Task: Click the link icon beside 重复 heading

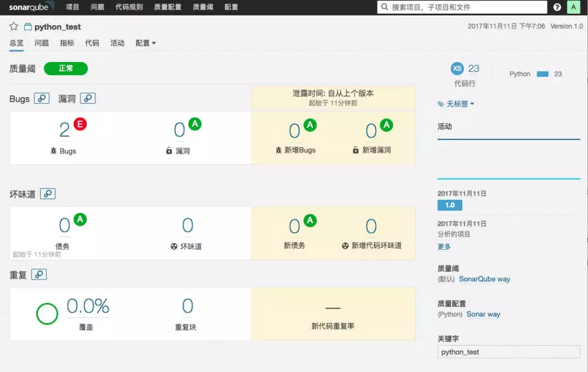Action: tap(39, 274)
